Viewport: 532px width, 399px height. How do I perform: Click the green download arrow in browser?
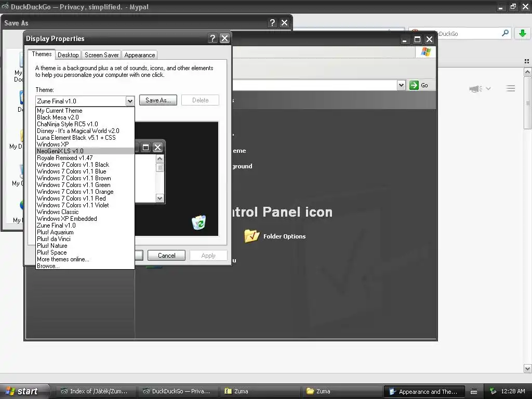[x=522, y=33]
